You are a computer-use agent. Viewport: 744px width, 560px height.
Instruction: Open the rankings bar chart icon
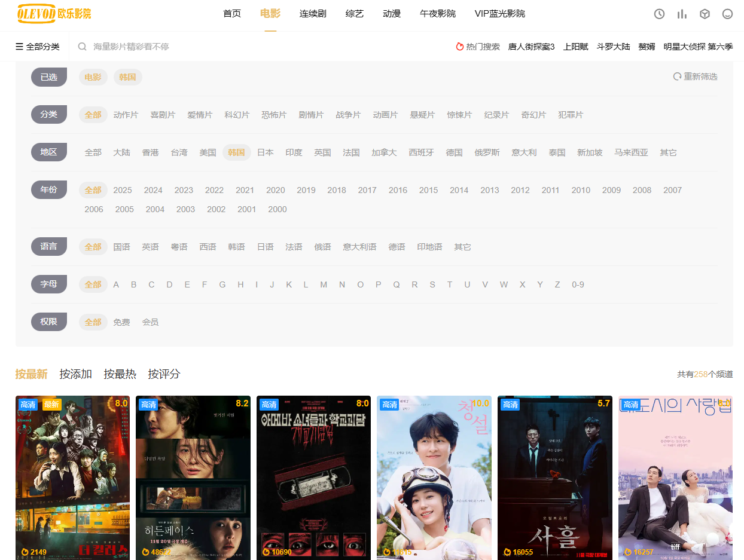click(x=682, y=14)
